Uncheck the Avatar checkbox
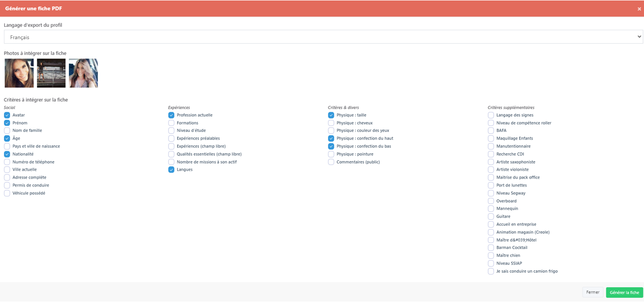The width and height of the screenshot is (644, 304). [x=7, y=115]
